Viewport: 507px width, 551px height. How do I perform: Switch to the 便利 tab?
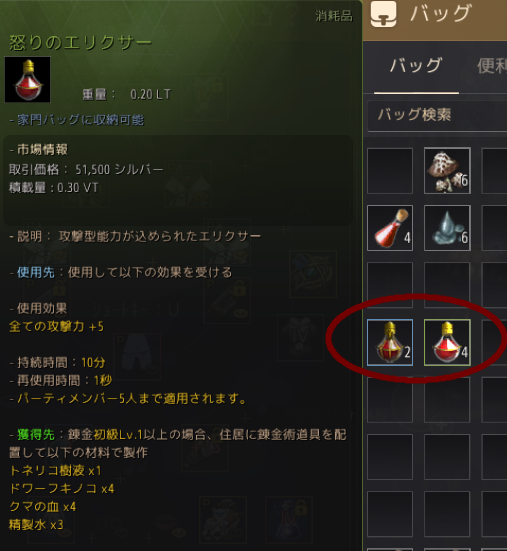pos(492,66)
